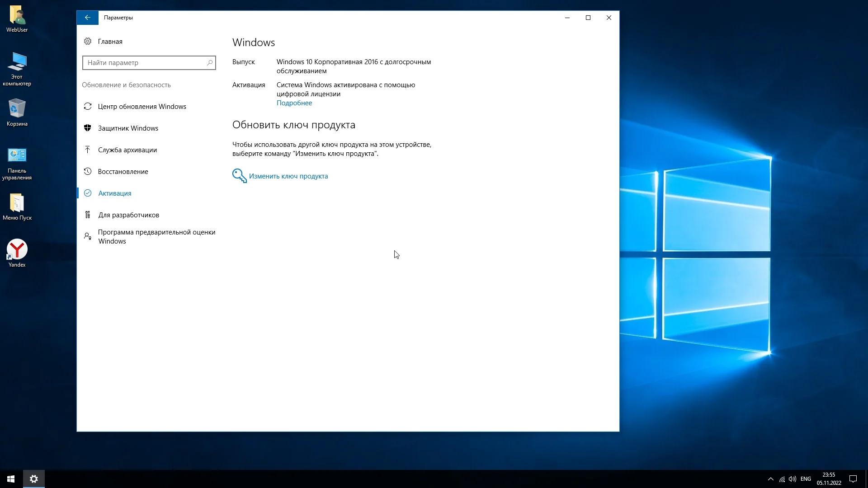Click the search magnifier icon
Image resolution: width=868 pixels, height=488 pixels.
pyautogui.click(x=210, y=63)
